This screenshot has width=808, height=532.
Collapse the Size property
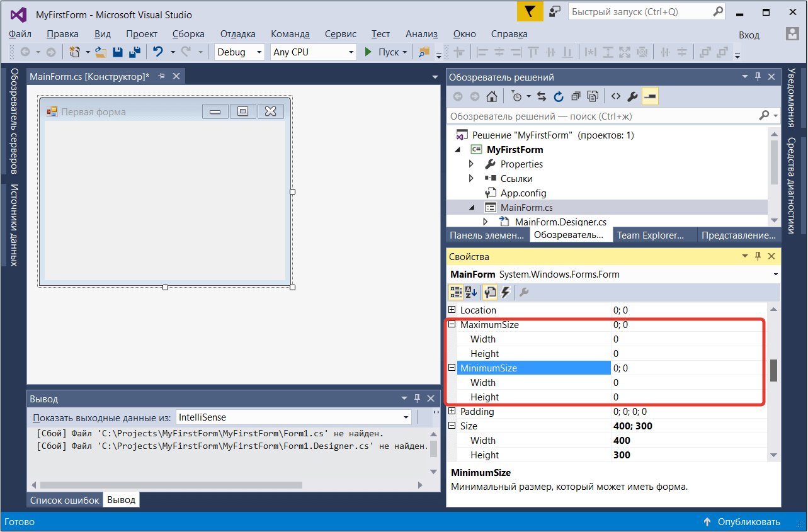(452, 426)
